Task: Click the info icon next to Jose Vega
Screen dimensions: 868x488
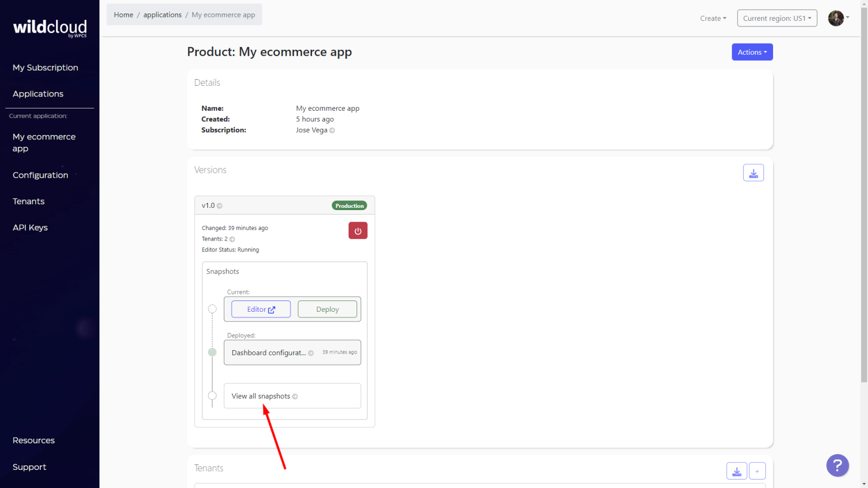Action: click(333, 130)
